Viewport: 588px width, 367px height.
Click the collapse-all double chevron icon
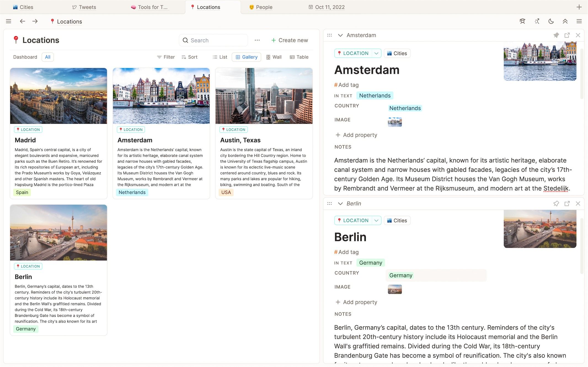[x=565, y=21]
